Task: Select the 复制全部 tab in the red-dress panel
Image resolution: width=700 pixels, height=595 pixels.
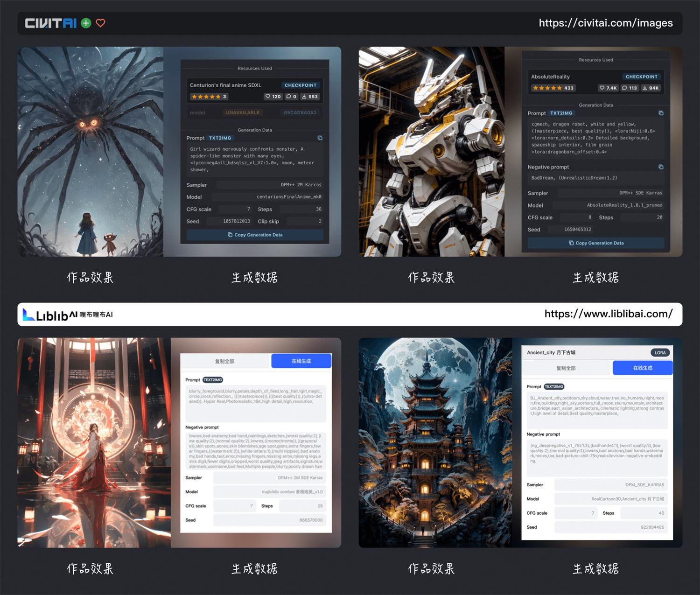Action: pos(224,361)
